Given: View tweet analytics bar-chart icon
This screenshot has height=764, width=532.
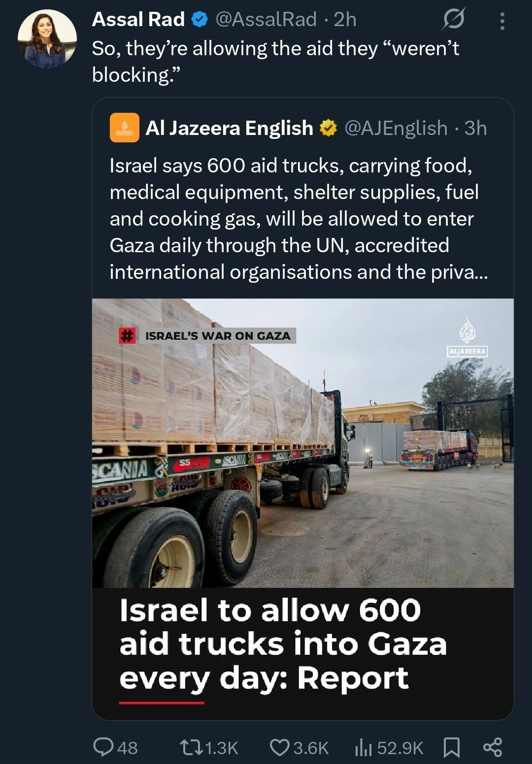Looking at the screenshot, I should click(x=364, y=747).
